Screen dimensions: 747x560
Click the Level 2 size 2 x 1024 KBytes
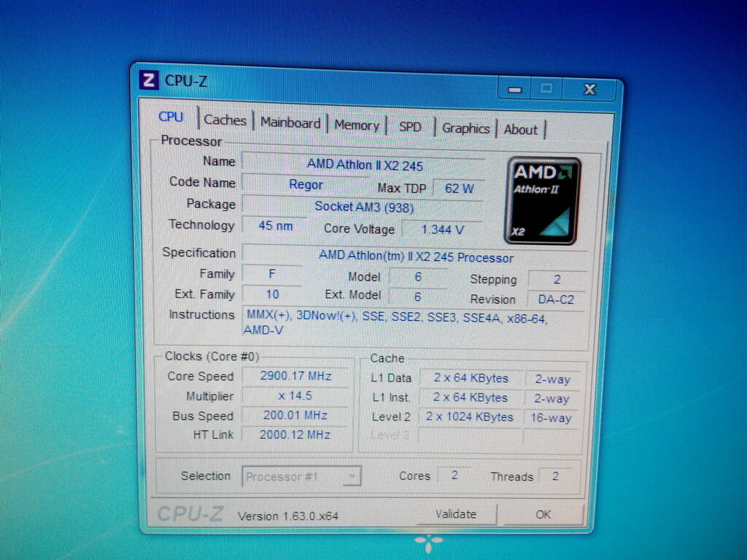click(x=470, y=417)
